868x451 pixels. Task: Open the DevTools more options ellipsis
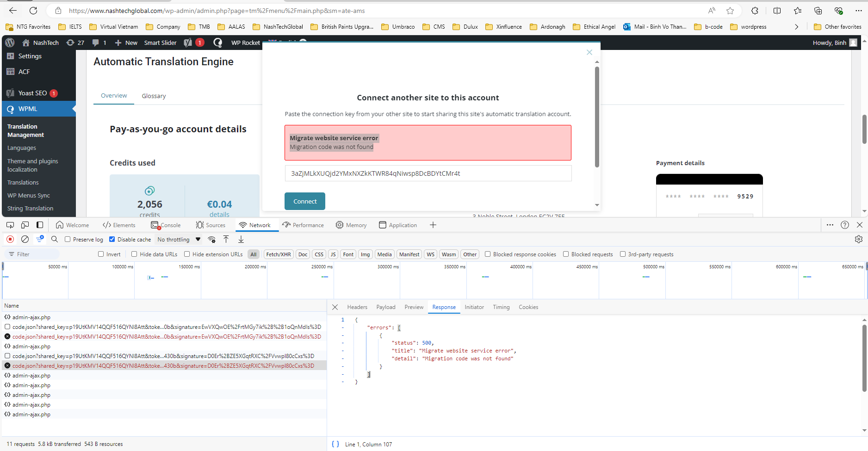coord(830,225)
